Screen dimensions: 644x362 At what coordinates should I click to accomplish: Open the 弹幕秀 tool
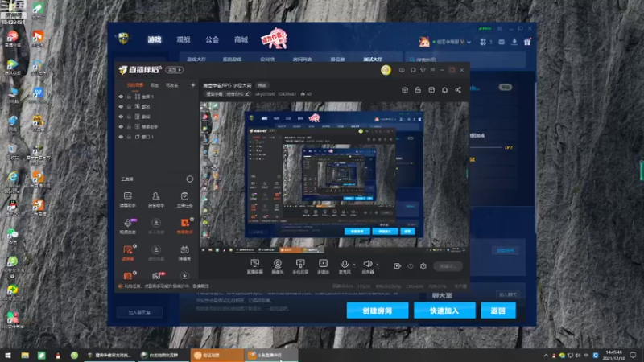coord(184,253)
